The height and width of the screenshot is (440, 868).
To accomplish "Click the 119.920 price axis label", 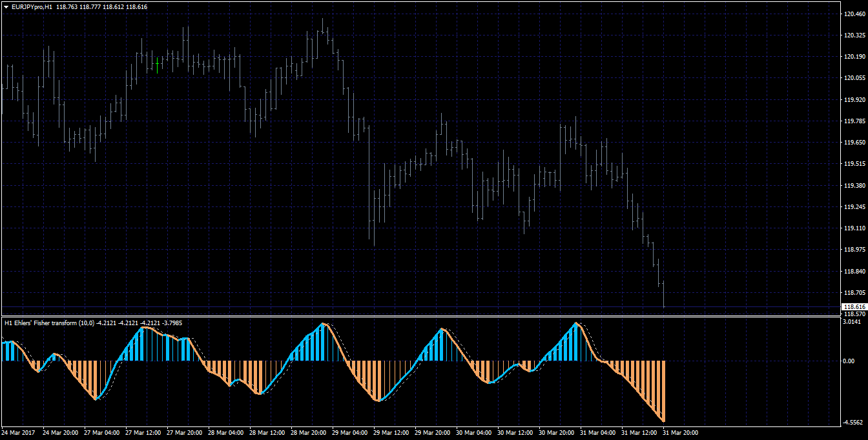I will click(854, 100).
